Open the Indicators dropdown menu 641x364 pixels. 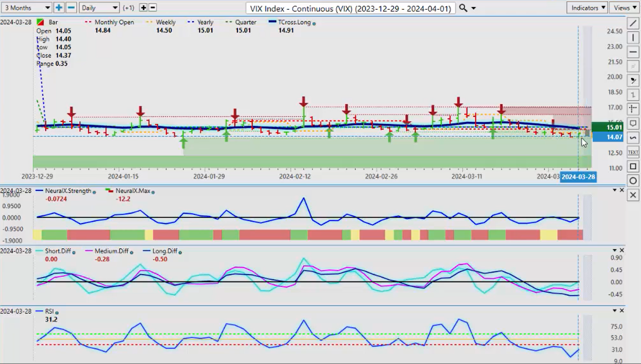[587, 8]
